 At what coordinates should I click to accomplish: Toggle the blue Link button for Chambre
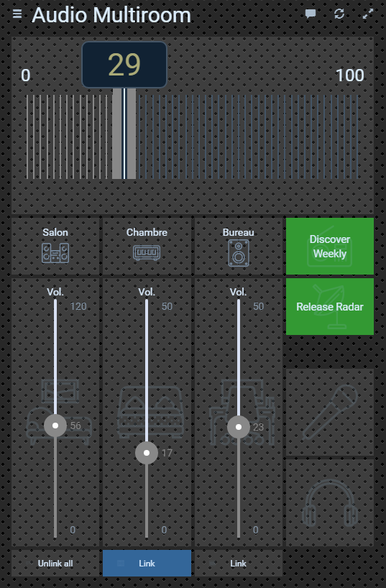pyautogui.click(x=147, y=564)
